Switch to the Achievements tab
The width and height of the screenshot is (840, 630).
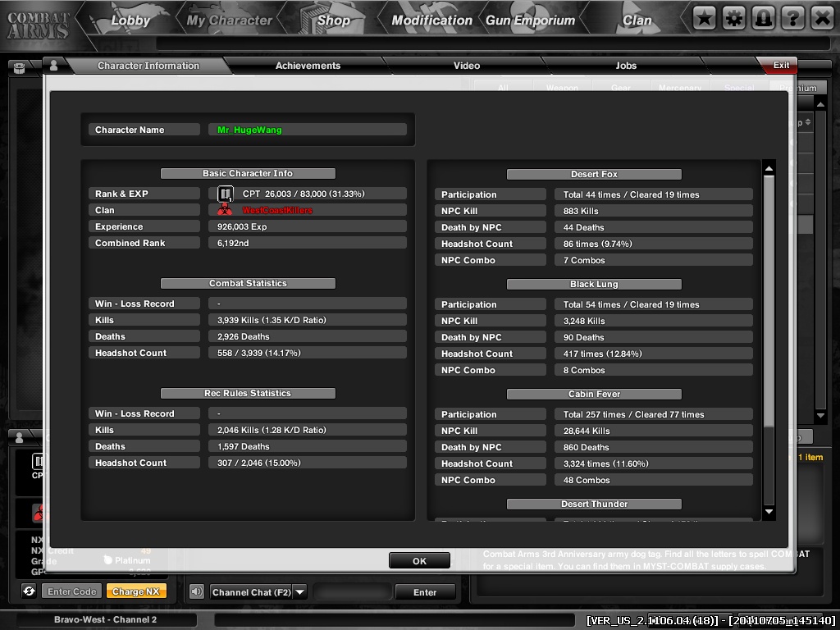pos(308,66)
